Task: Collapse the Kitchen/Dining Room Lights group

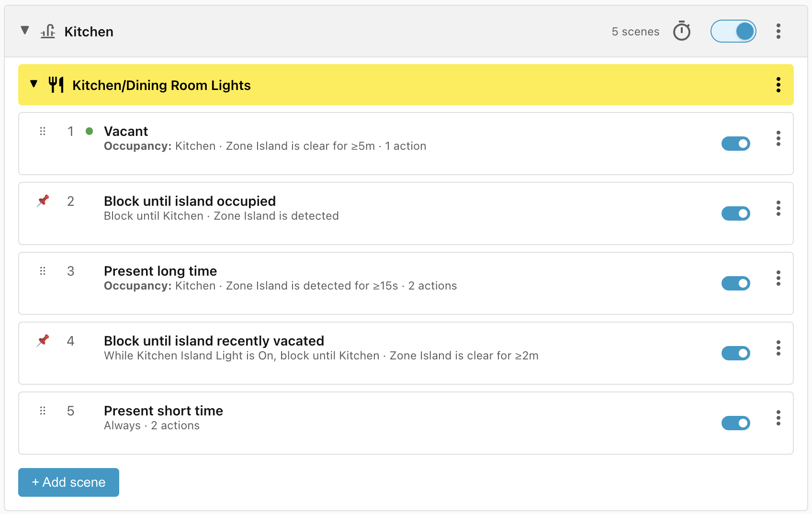Action: click(x=34, y=84)
